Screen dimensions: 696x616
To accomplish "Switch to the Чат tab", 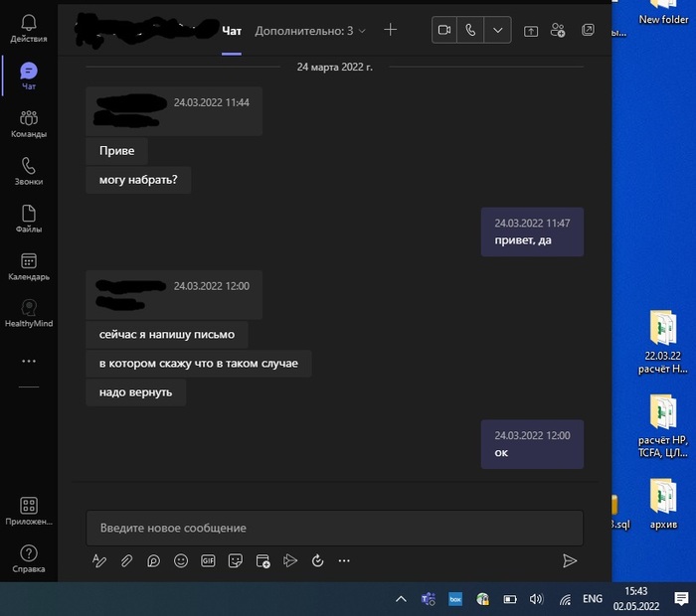I will click(x=232, y=31).
